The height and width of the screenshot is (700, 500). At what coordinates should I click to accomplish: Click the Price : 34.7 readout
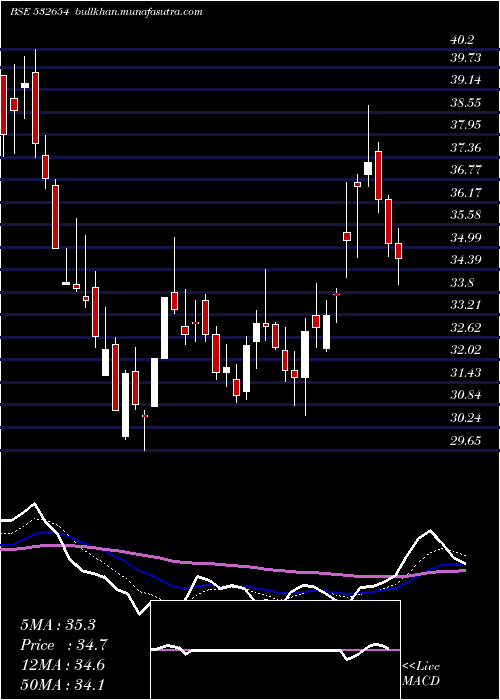click(x=64, y=645)
